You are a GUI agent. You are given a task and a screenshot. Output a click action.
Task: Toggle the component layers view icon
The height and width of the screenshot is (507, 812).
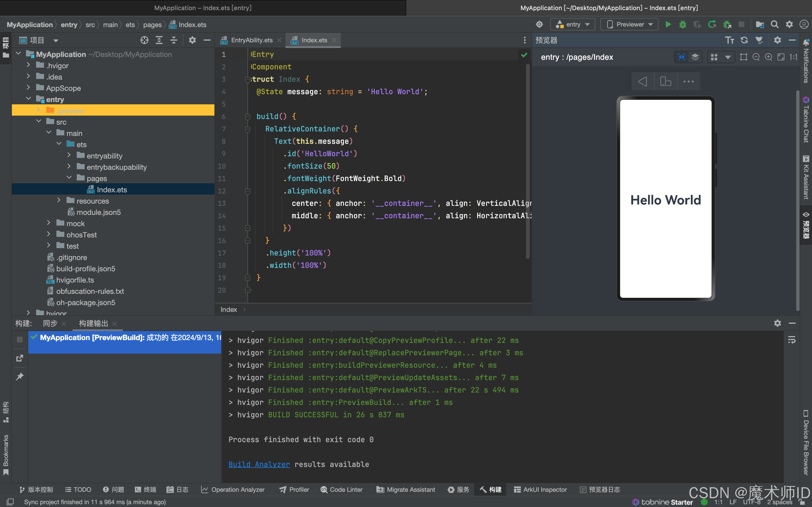click(x=695, y=57)
